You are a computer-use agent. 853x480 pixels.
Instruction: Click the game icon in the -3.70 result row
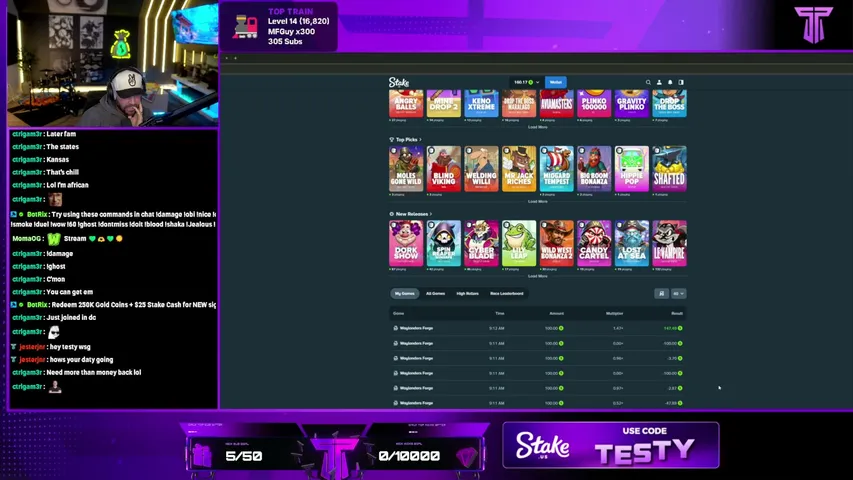[x=395, y=358]
